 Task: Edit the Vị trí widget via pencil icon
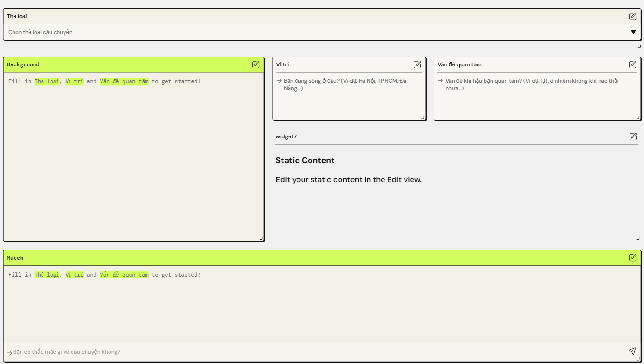tap(417, 64)
